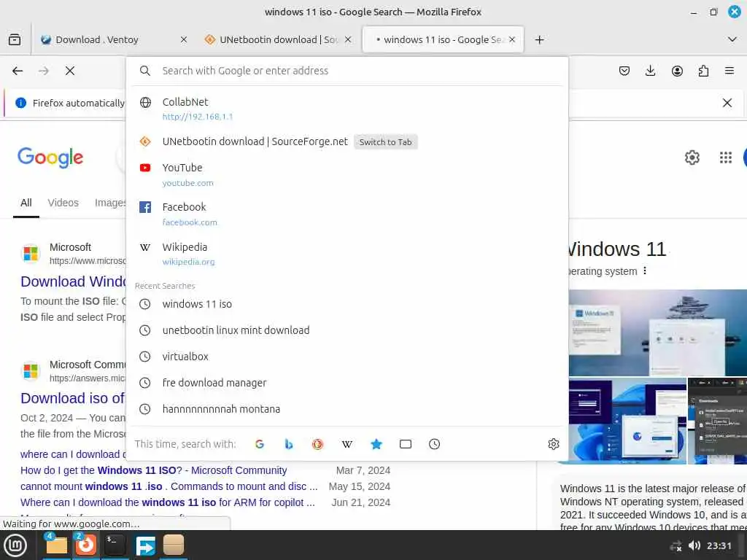
Task: Open Facebook suggestion
Action: tap(347, 214)
